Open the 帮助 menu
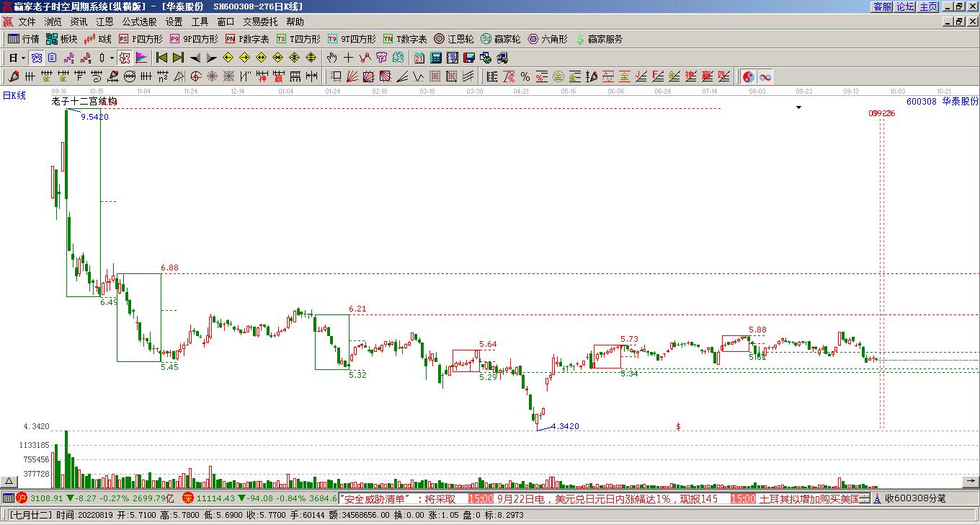 (x=295, y=22)
